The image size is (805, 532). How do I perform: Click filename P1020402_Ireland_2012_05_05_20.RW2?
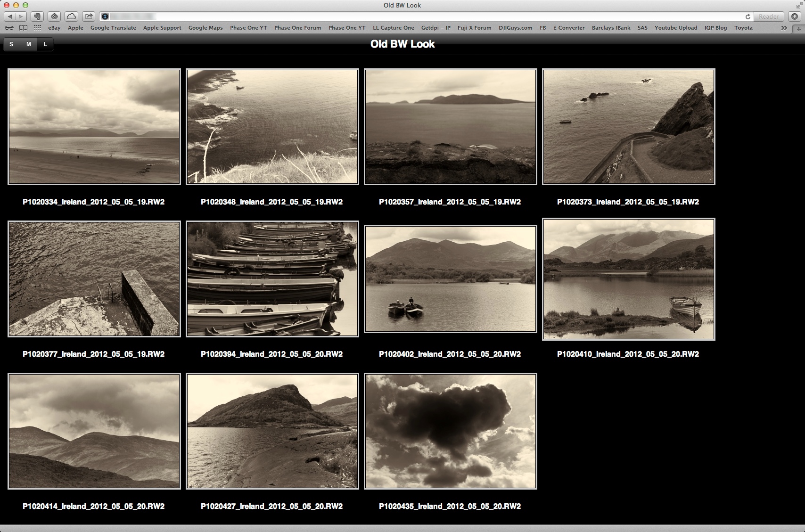(450, 354)
